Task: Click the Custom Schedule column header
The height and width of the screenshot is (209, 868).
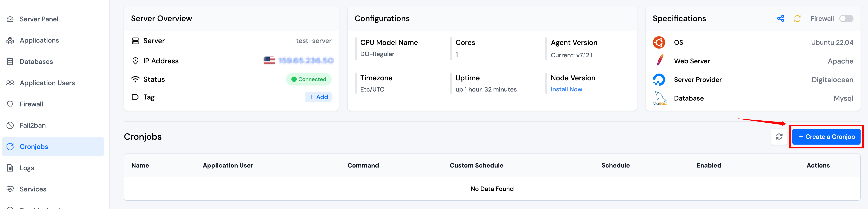Action: 476,165
